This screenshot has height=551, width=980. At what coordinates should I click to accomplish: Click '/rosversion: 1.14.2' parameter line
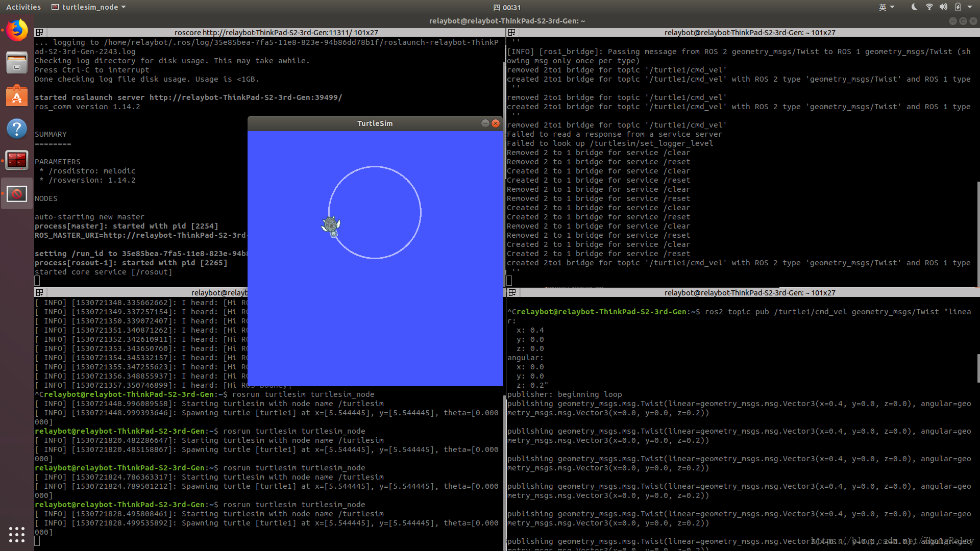pyautogui.click(x=87, y=180)
